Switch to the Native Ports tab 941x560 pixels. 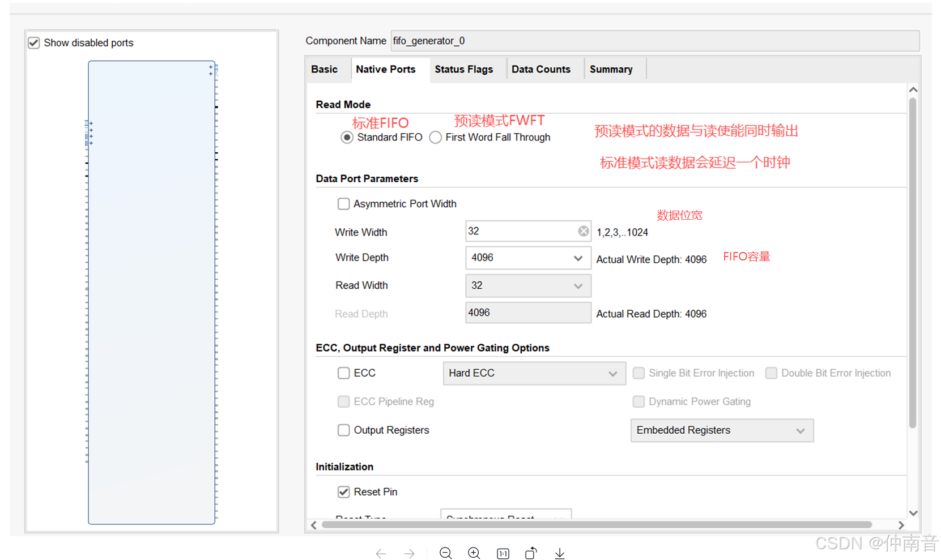point(386,70)
